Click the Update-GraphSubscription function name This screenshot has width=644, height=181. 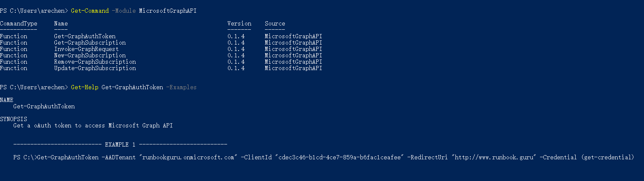point(95,68)
